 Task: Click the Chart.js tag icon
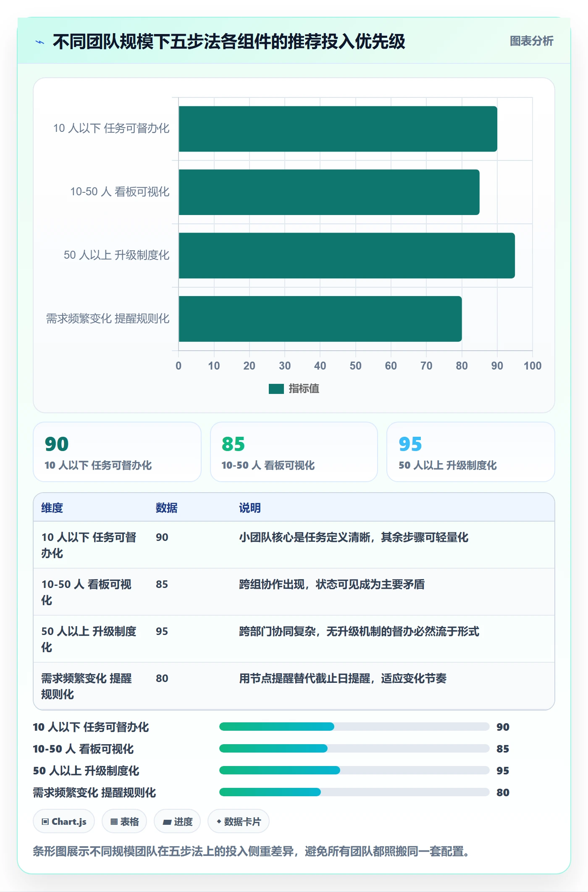coord(45,822)
